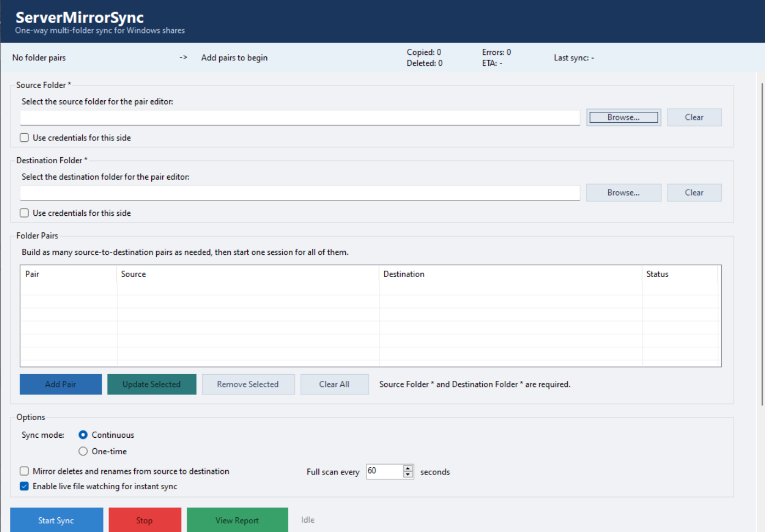Click the Pair column header

click(68, 274)
